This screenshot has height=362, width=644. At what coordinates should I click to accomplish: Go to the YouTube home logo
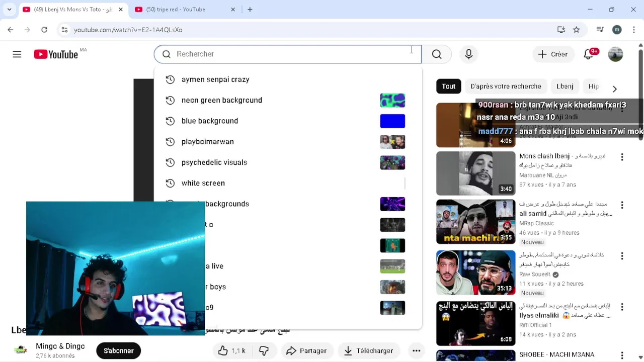coord(56,54)
